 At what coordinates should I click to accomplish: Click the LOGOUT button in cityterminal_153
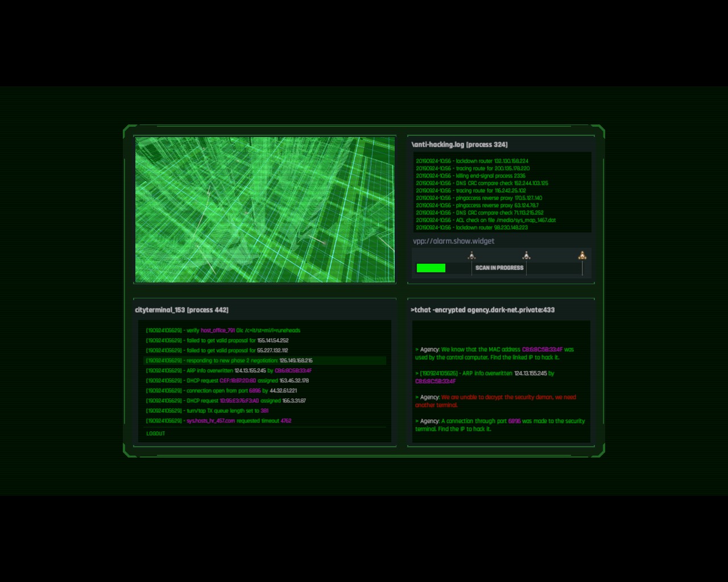click(155, 434)
